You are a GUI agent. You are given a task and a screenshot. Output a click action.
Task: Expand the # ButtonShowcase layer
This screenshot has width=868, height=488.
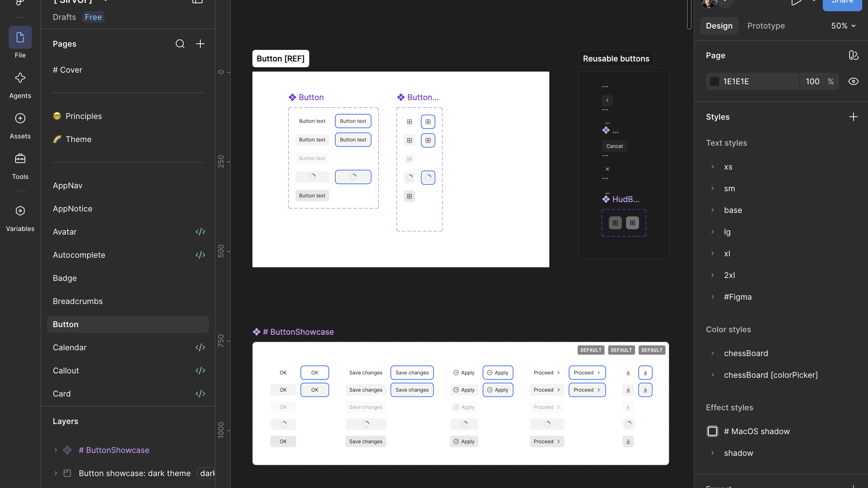[x=56, y=450]
